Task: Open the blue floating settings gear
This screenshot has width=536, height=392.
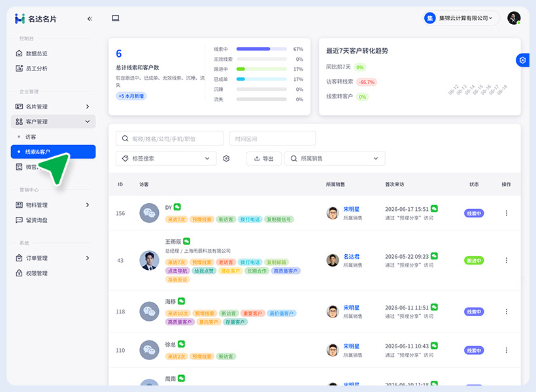Action: point(523,60)
